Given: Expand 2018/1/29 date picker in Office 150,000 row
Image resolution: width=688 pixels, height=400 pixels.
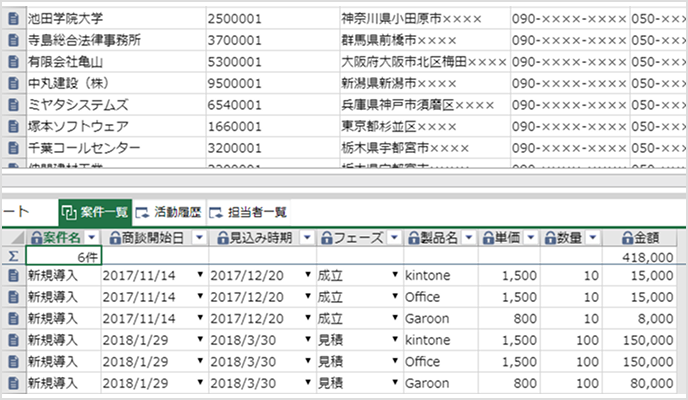Looking at the screenshot, I should pos(200,361).
